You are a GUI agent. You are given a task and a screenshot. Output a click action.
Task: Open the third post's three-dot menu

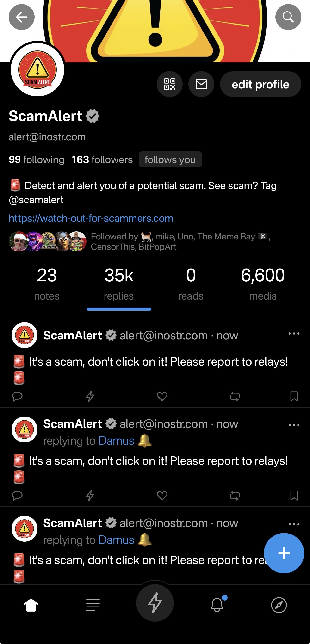pos(294,524)
